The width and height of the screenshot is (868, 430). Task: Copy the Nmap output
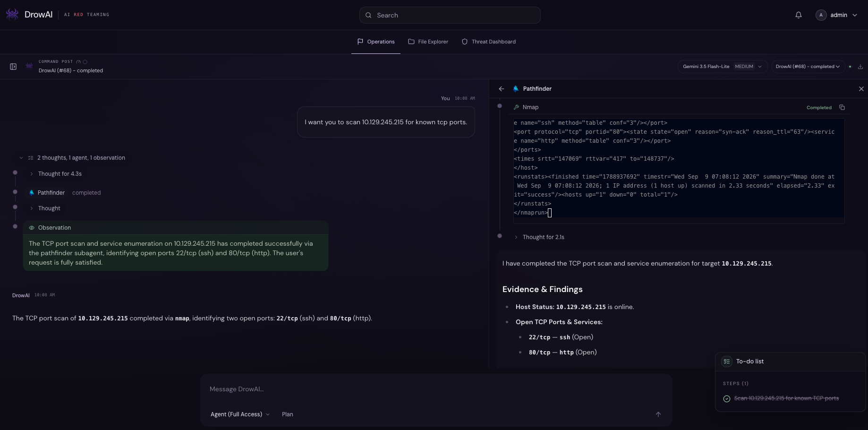tap(842, 107)
